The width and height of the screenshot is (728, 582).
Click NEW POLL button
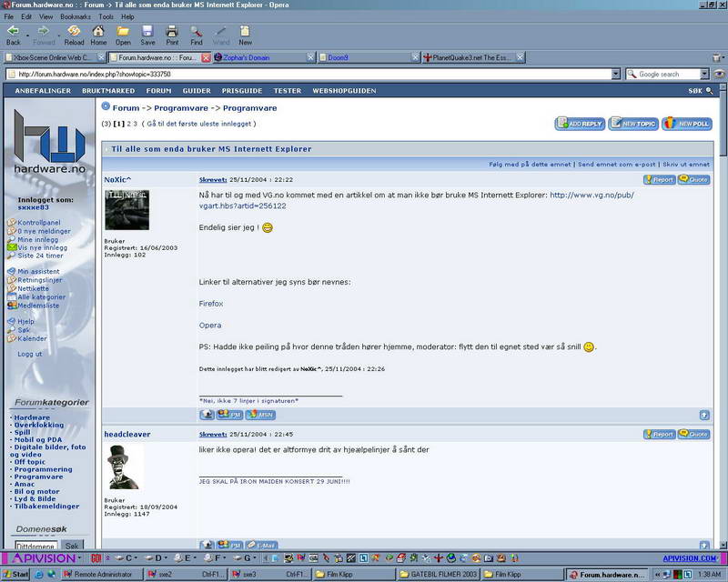point(687,124)
